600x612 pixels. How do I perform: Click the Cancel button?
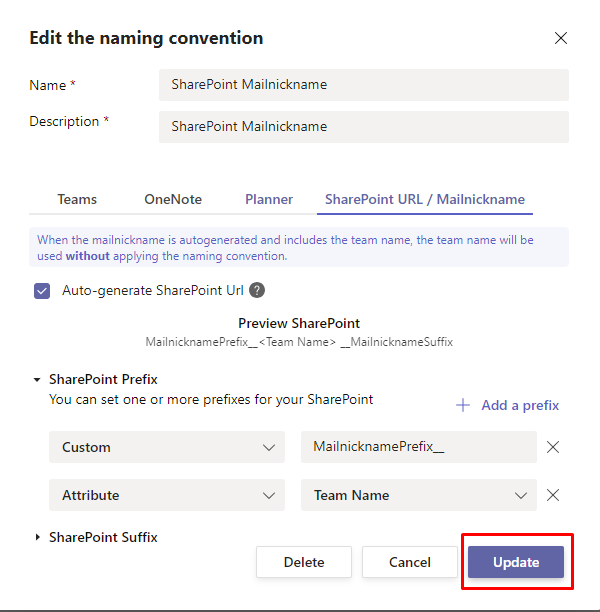[409, 562]
